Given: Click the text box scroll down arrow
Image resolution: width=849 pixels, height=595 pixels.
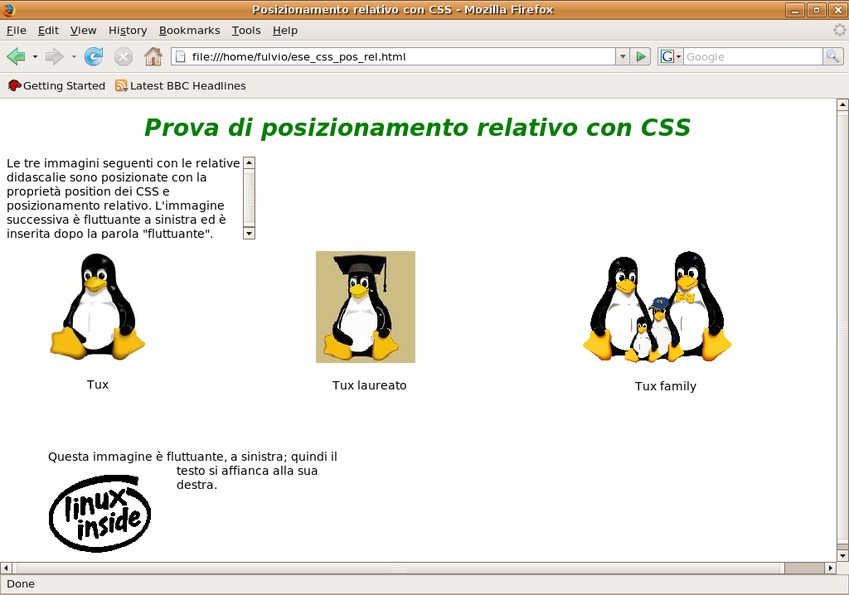Looking at the screenshot, I should (x=249, y=233).
